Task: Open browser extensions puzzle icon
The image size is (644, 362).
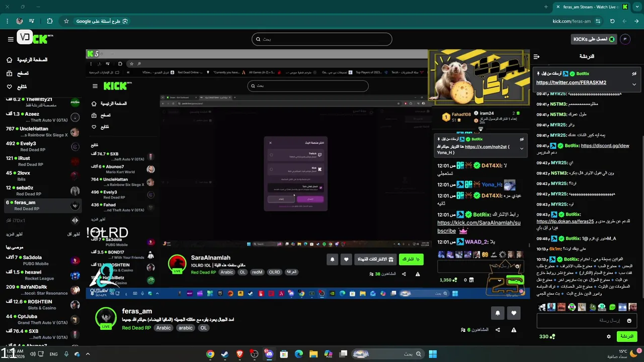Action: pos(49,21)
